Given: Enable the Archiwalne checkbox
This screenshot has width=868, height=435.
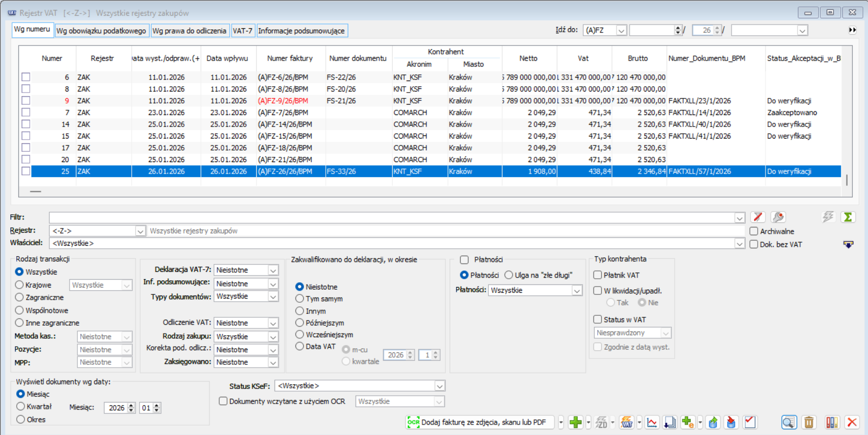Looking at the screenshot, I should coord(754,231).
